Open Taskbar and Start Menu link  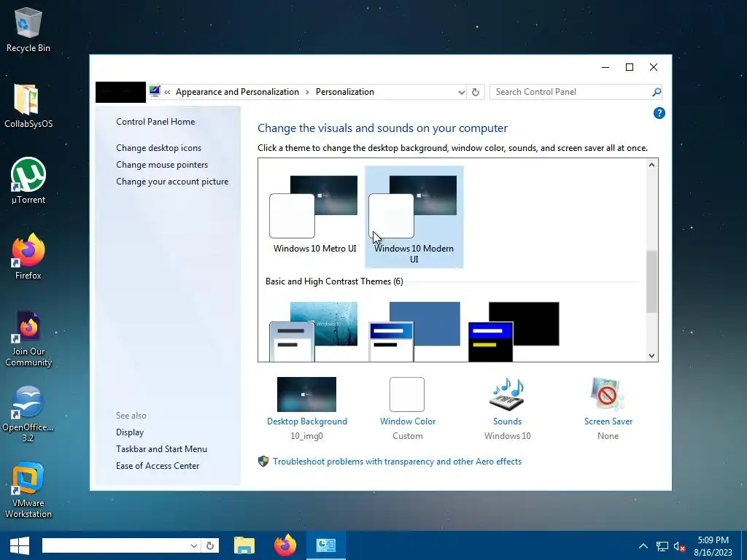click(161, 449)
